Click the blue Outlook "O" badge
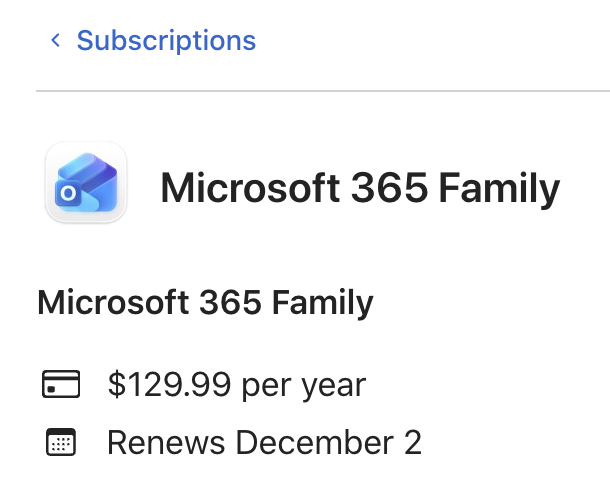The width and height of the screenshot is (610, 488). click(x=67, y=193)
